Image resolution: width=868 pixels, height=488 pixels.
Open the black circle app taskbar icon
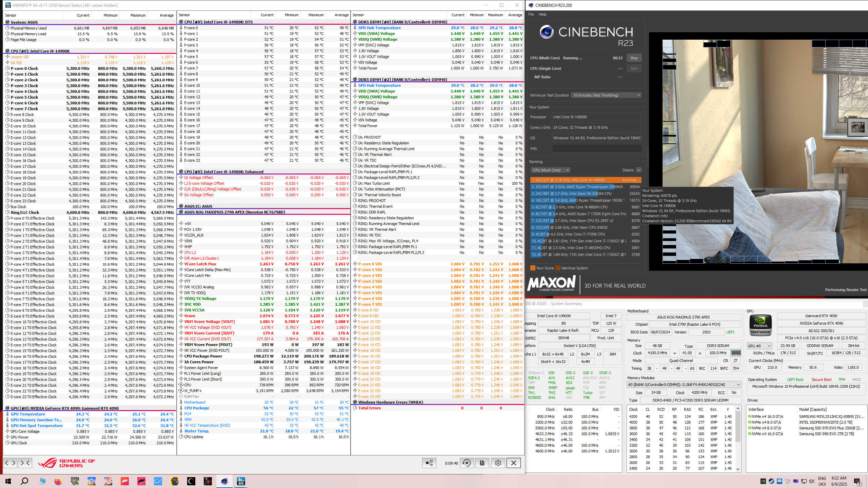(191, 481)
